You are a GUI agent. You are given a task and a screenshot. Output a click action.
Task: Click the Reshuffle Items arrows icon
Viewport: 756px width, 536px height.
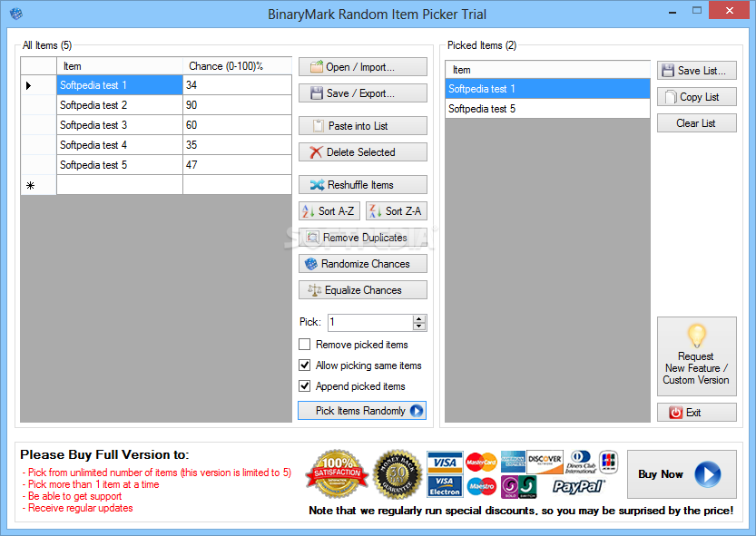point(317,185)
